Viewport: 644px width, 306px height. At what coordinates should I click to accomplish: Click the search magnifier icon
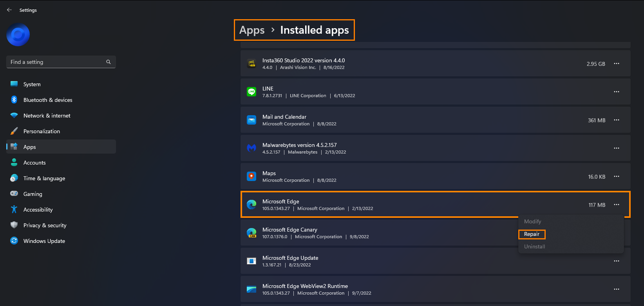109,62
